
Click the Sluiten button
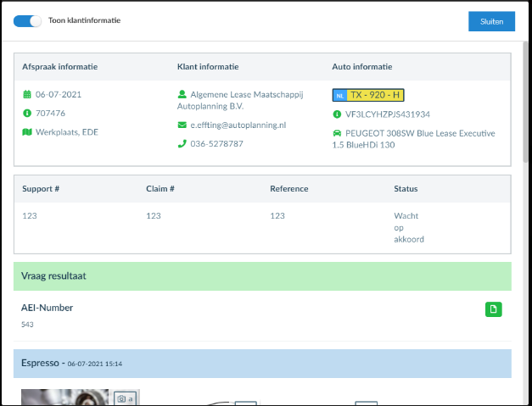(491, 21)
